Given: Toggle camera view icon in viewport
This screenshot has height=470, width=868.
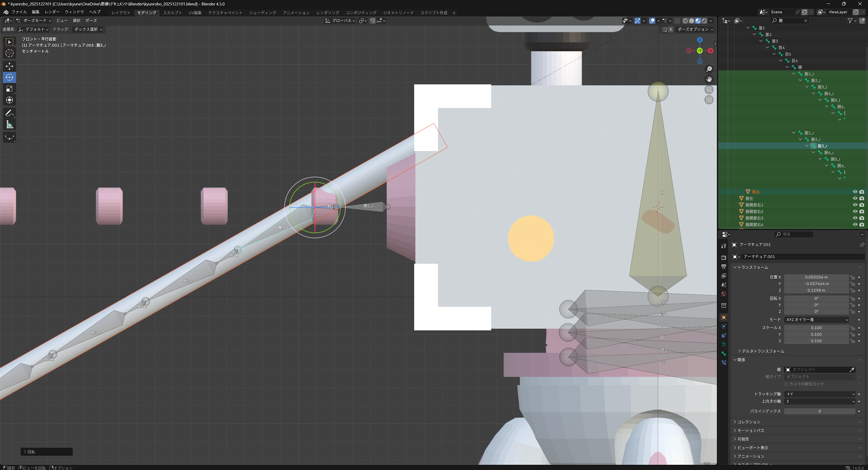Looking at the screenshot, I should 709,90.
